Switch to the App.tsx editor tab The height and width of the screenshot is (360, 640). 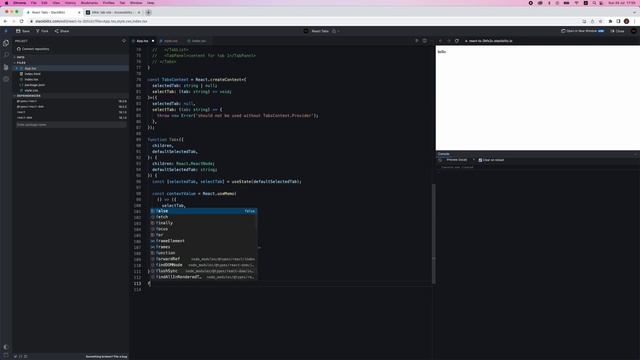coord(142,41)
